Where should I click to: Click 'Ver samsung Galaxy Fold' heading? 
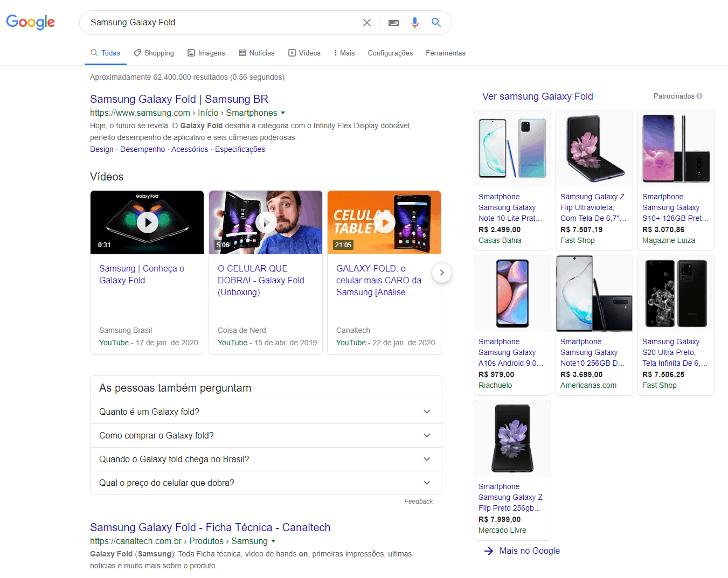coord(537,96)
